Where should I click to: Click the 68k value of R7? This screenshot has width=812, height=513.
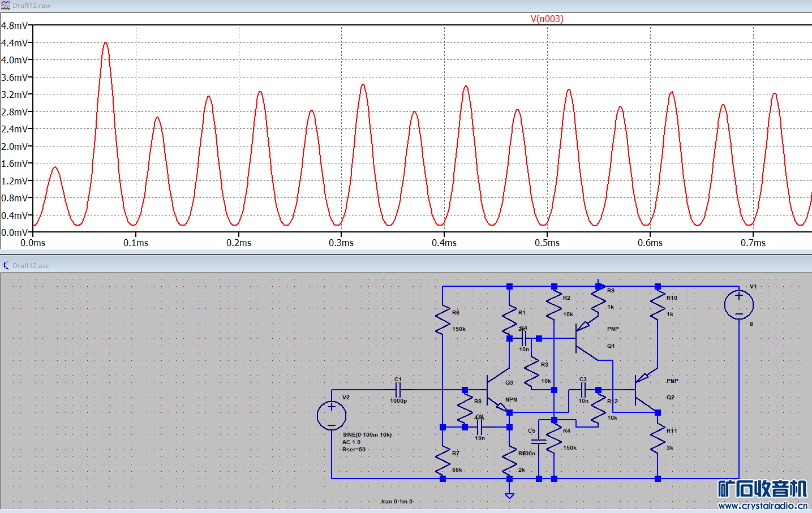[457, 470]
